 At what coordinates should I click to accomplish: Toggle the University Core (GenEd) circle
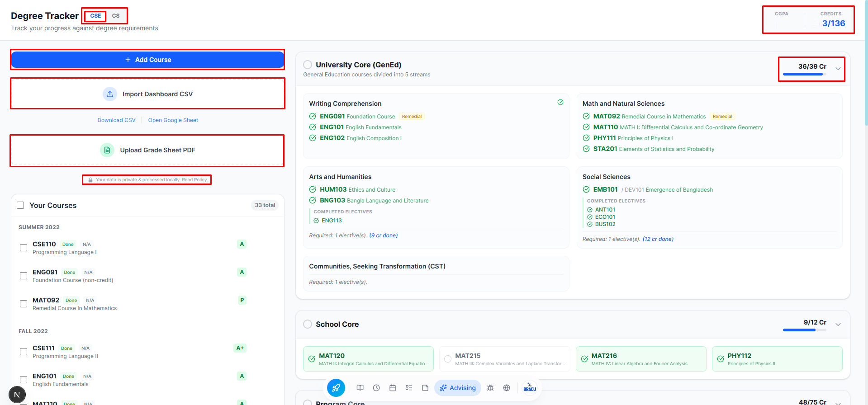point(308,65)
